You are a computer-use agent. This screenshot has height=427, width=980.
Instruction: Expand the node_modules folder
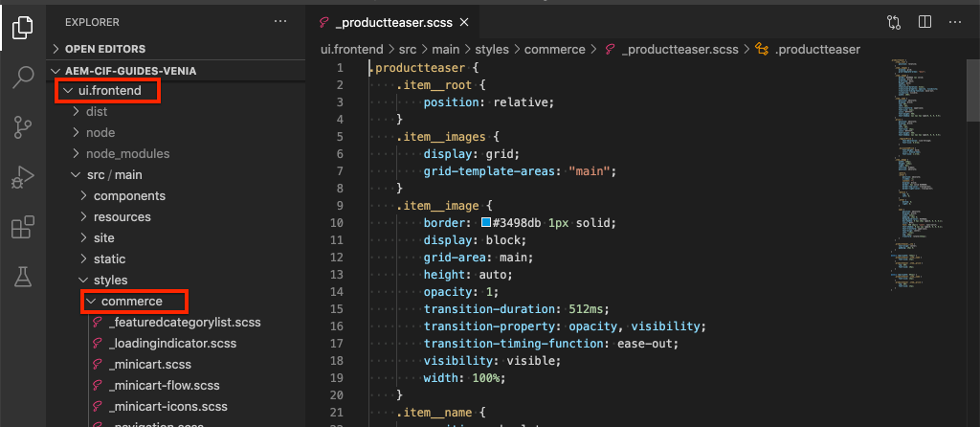click(x=127, y=153)
